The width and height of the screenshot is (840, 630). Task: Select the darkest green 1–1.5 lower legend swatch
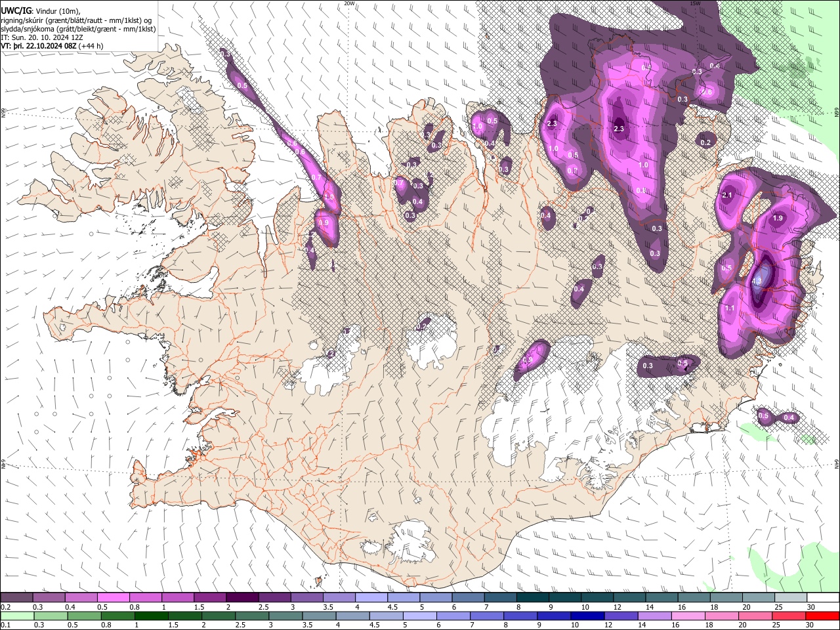pos(151,616)
